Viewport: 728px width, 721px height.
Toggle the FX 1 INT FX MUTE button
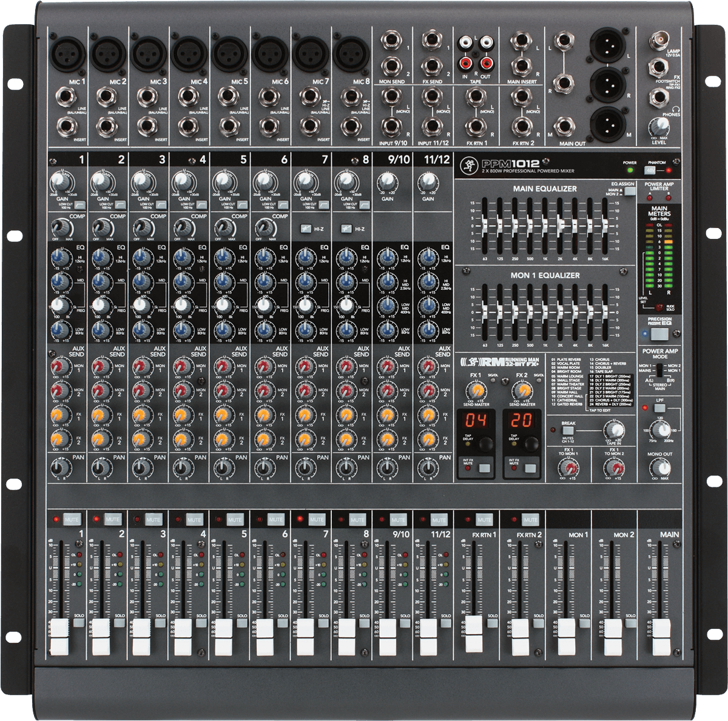tap(484, 468)
